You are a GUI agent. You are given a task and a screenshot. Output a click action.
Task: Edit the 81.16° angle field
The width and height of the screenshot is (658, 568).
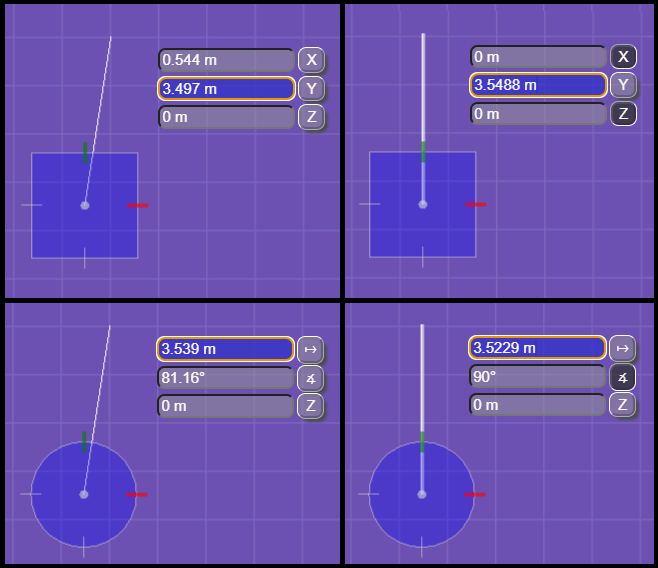pyautogui.click(x=226, y=378)
